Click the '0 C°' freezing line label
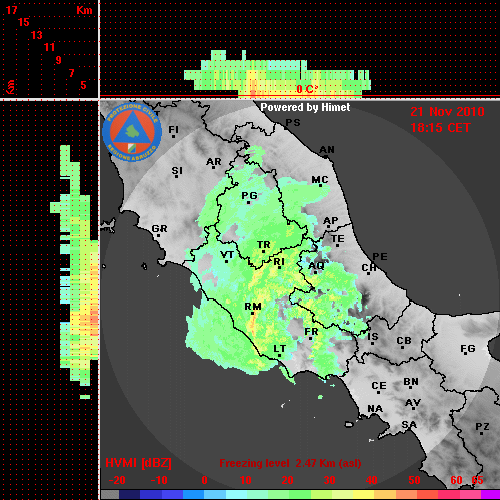The width and height of the screenshot is (500, 500). pos(307,89)
